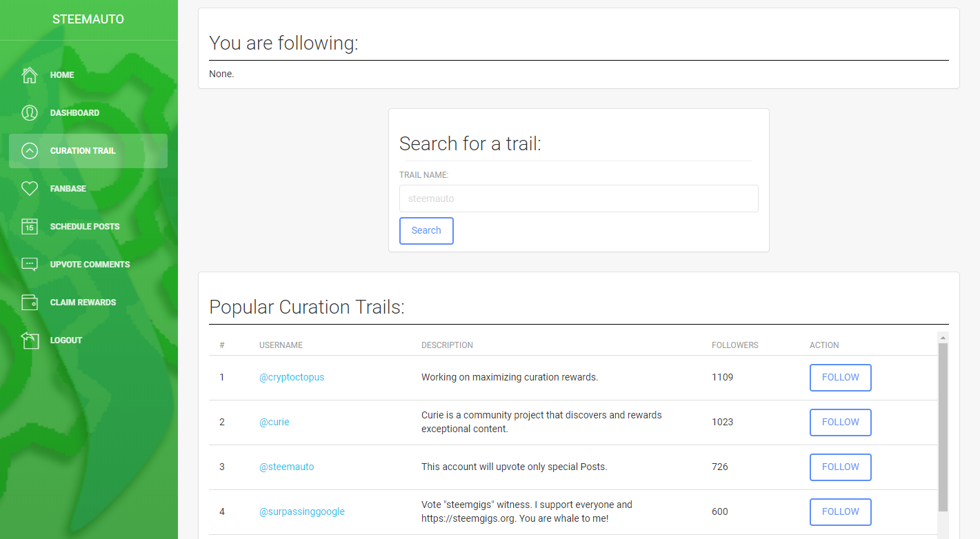Open the Fanbase menu item
Screen dimensions: 980x539
pyautogui.click(x=68, y=189)
